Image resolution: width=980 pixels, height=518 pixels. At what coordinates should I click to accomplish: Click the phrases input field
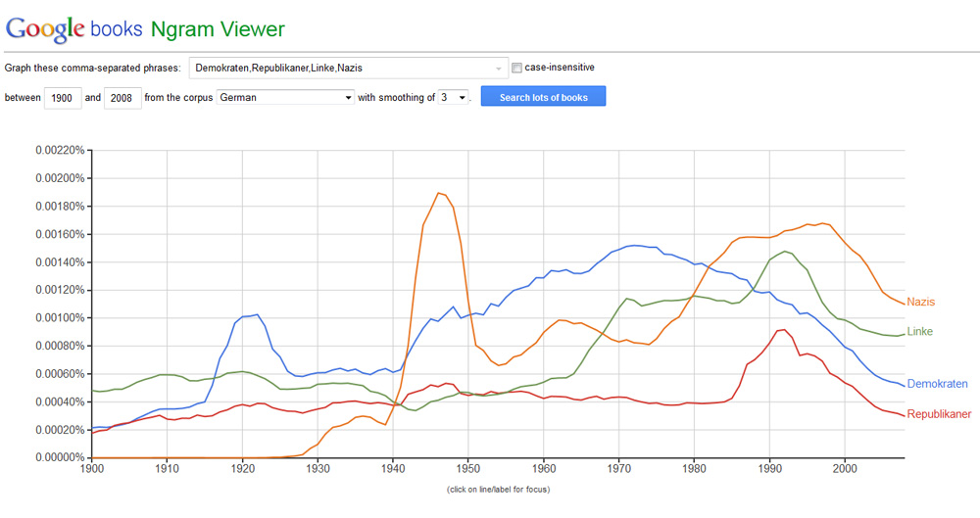click(x=343, y=68)
